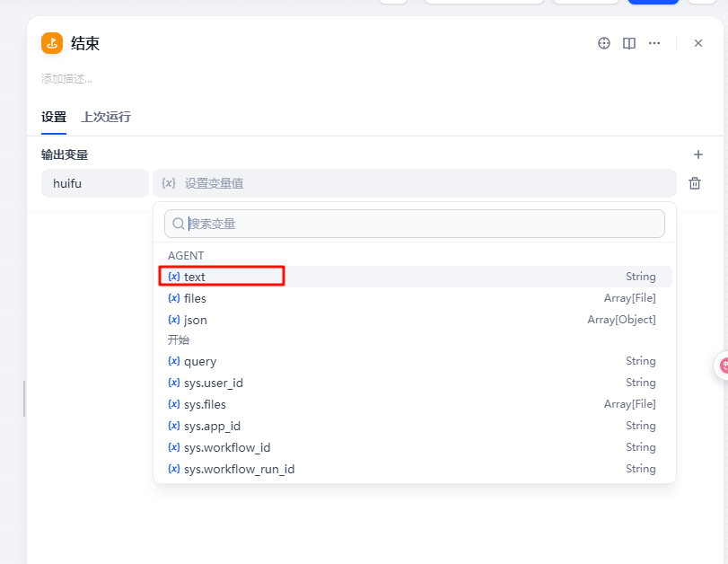The image size is (728, 564).
Task: Switch to the 上次运行 tab
Action: (x=106, y=117)
